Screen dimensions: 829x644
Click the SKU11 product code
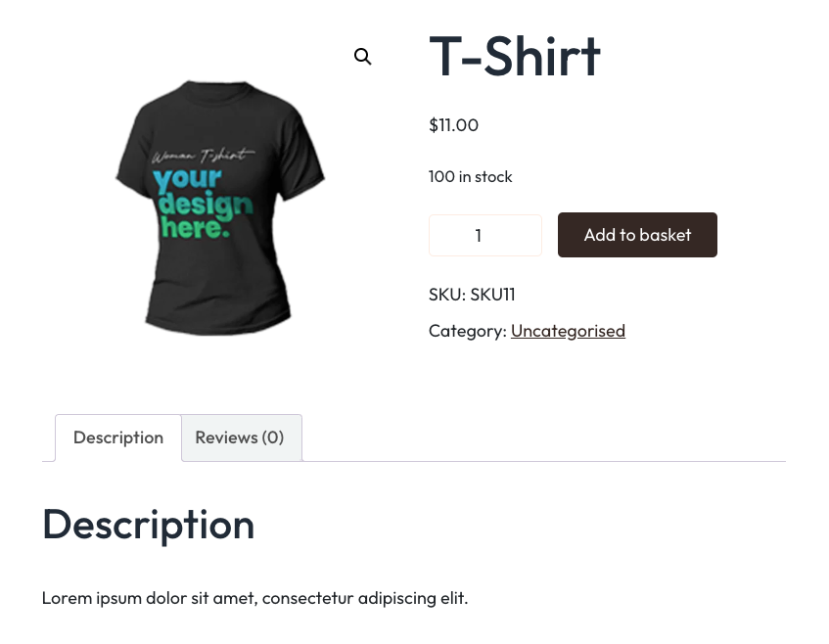point(492,294)
